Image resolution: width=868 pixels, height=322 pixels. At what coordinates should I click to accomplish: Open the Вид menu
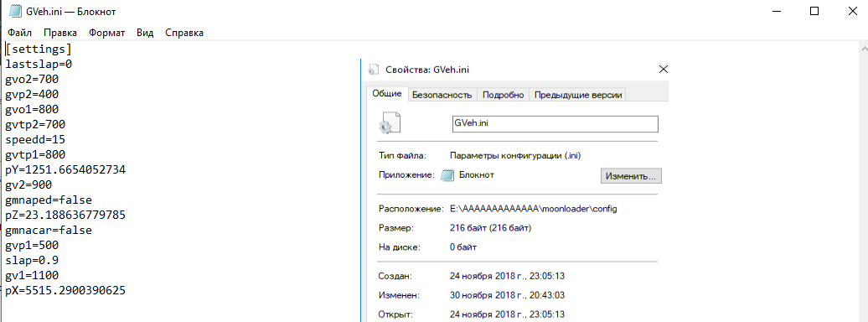[x=145, y=33]
